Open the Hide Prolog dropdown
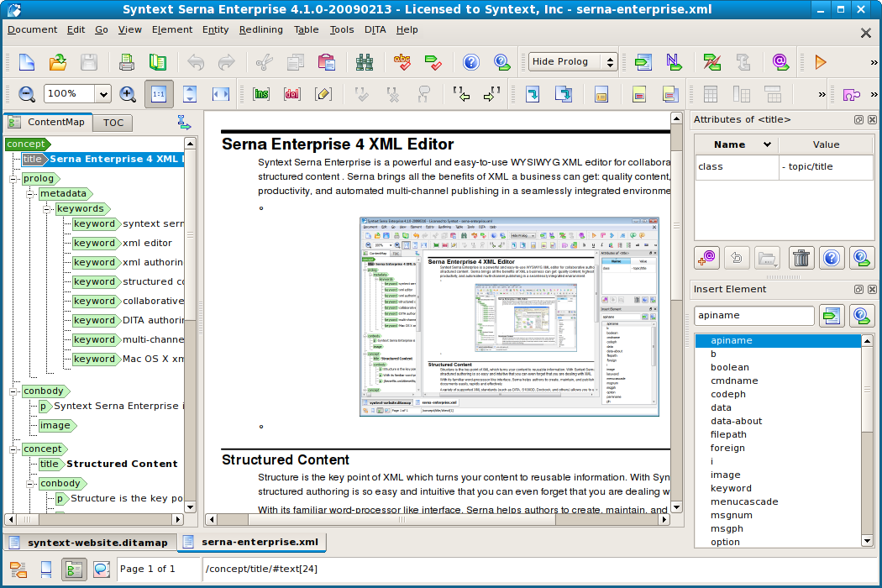This screenshot has height=588, width=882. [x=573, y=62]
